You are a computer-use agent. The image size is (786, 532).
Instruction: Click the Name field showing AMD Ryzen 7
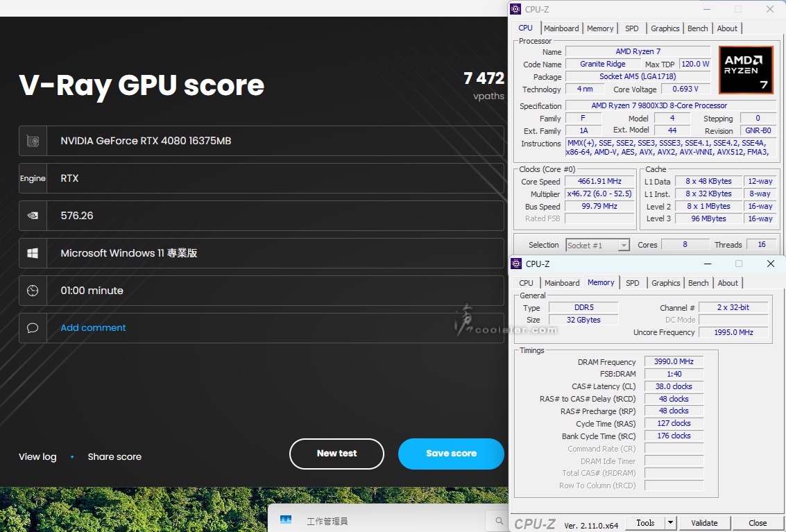[638, 51]
